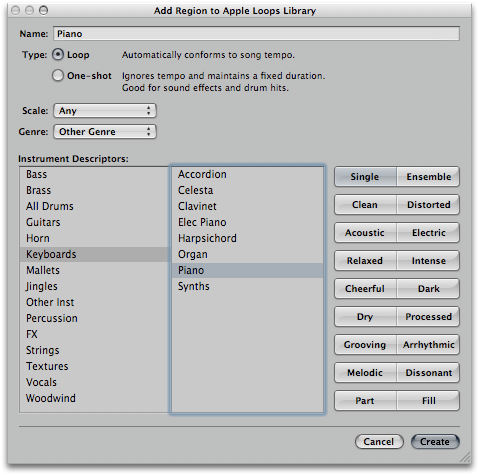This screenshot has height=475, width=479.
Task: Enable the Acoustic descriptor
Action: 365,233
